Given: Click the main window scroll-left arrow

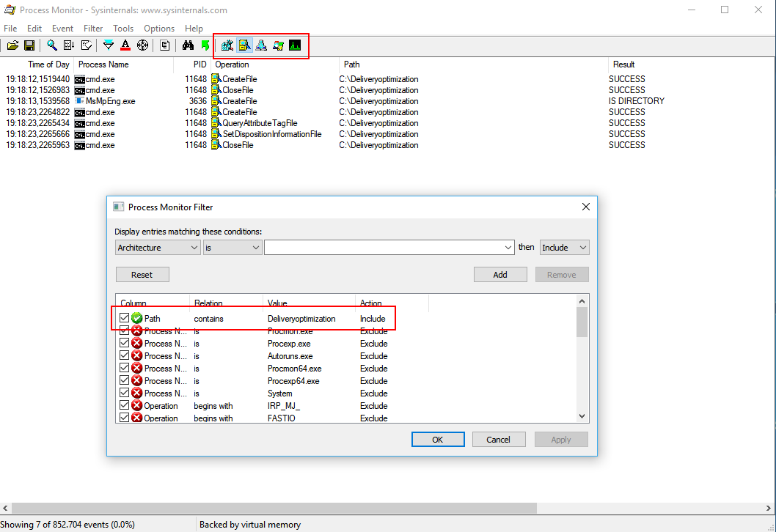Looking at the screenshot, I should (5, 509).
